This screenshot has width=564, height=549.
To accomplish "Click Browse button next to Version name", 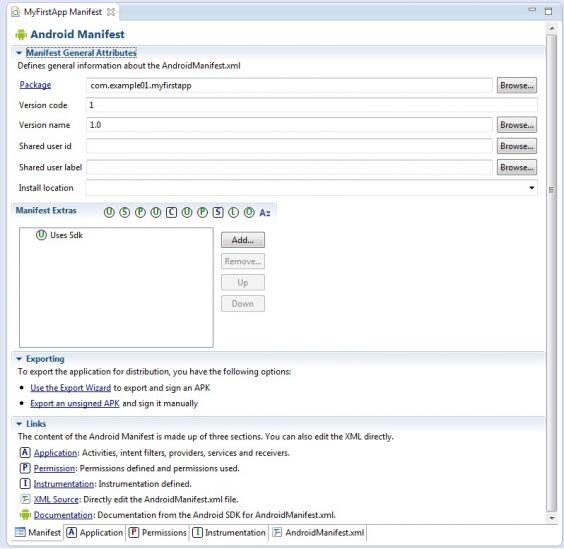I will click(517, 125).
